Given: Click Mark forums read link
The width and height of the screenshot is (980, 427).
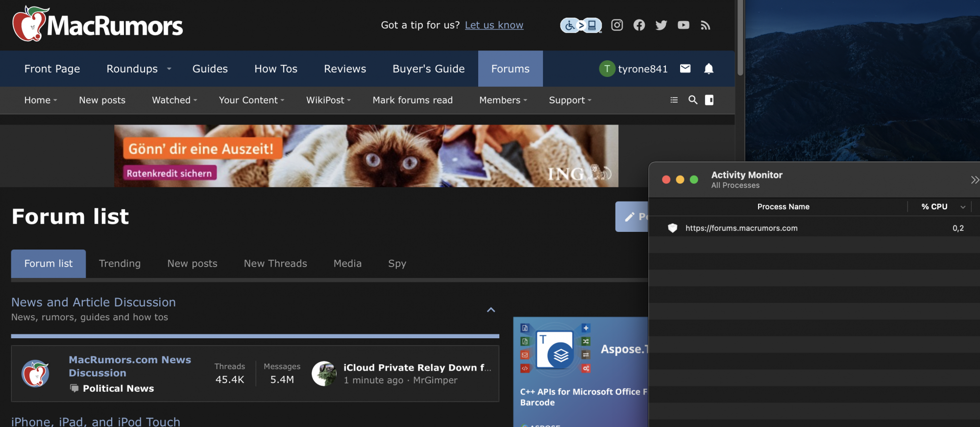Looking at the screenshot, I should click(x=413, y=100).
